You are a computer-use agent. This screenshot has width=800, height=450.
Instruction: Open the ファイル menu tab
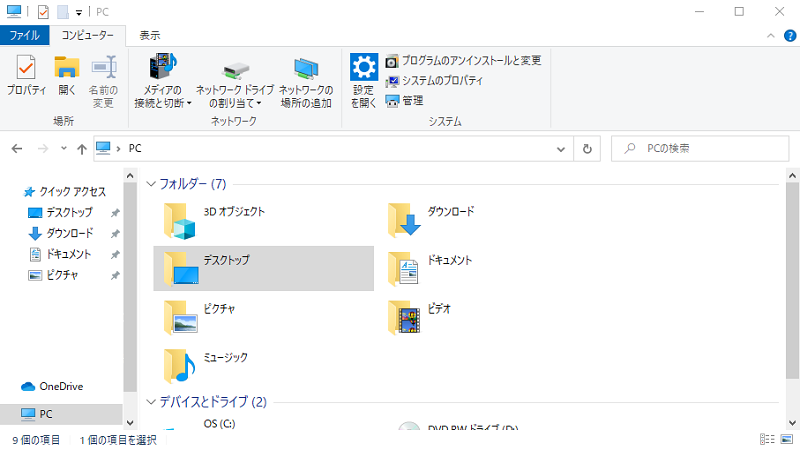click(24, 35)
